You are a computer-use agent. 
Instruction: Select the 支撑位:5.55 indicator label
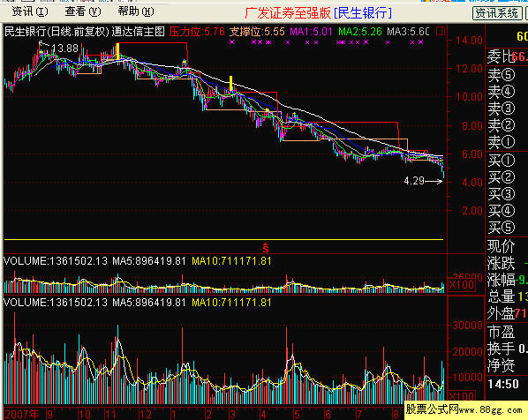click(x=257, y=32)
